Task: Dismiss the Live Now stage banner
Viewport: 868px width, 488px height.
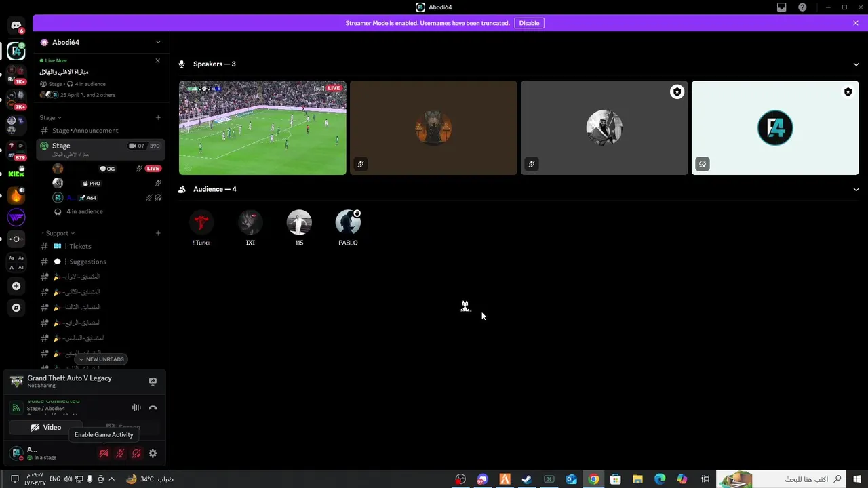Action: pyautogui.click(x=158, y=60)
